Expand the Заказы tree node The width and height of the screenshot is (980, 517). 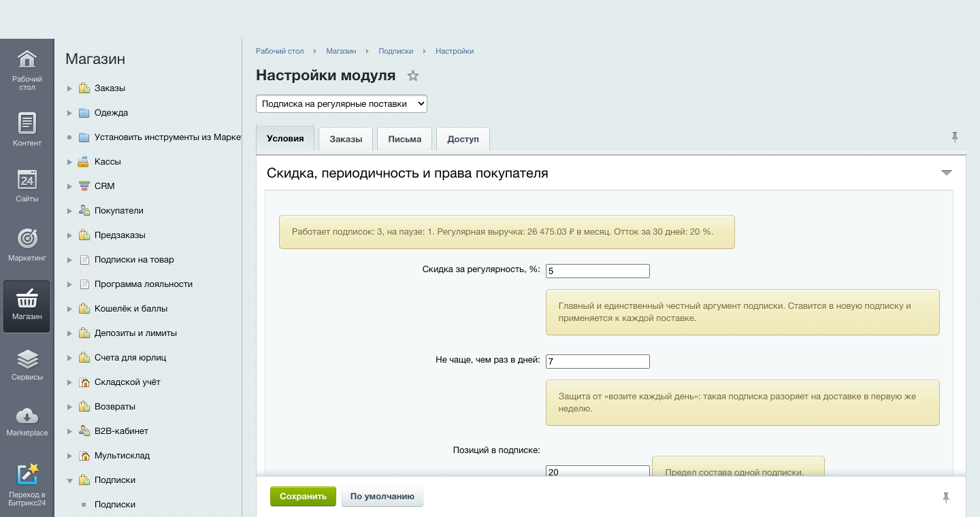pos(69,88)
